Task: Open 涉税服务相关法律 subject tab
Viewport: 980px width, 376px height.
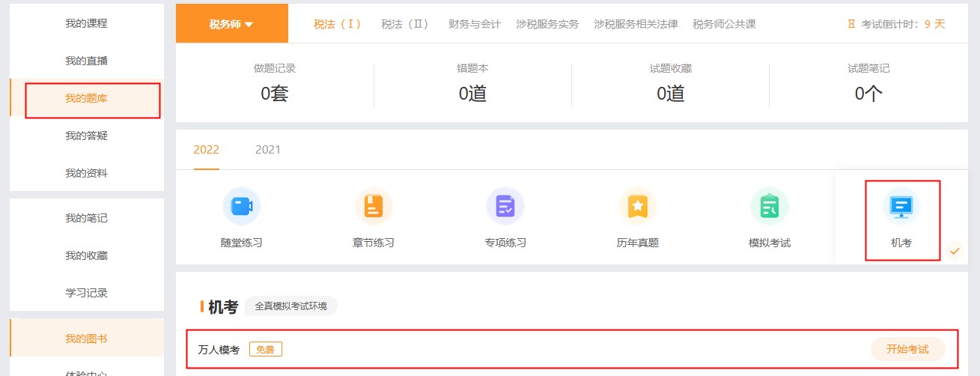Action: coord(636,24)
